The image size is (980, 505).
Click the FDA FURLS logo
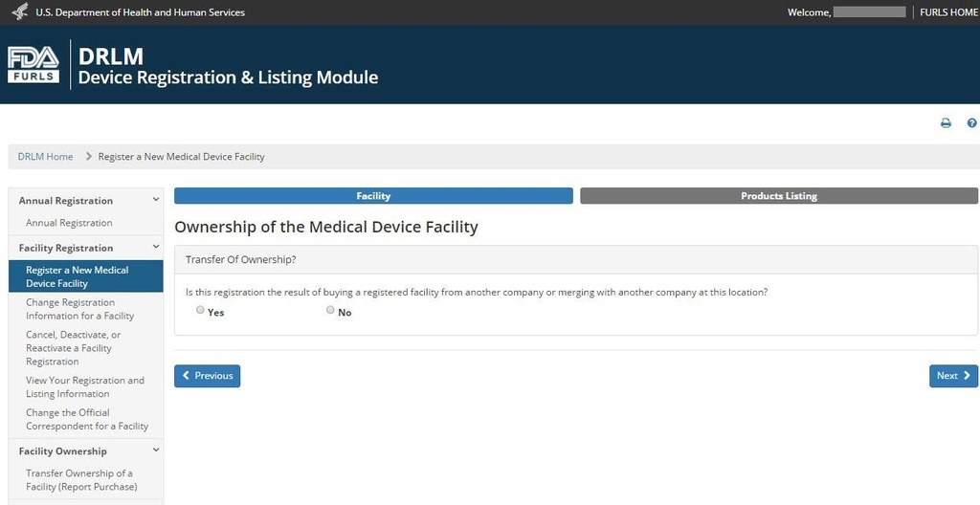coord(33,65)
